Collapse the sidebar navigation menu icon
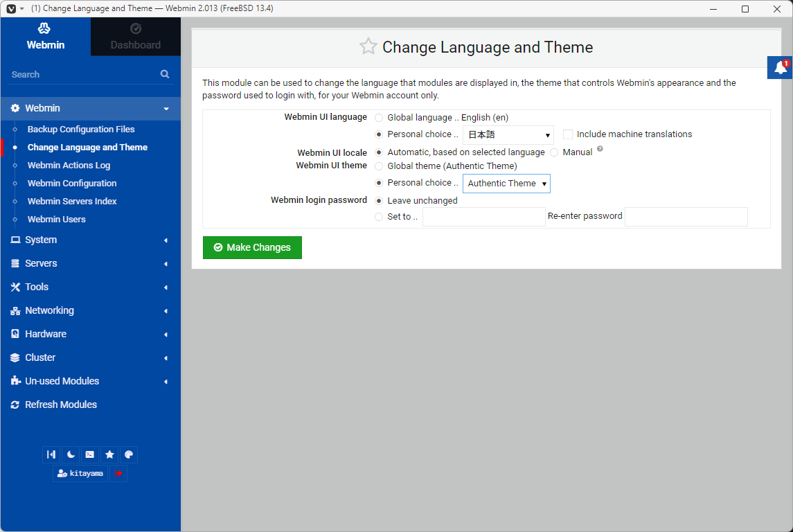The width and height of the screenshot is (793, 532). pyautogui.click(x=51, y=454)
